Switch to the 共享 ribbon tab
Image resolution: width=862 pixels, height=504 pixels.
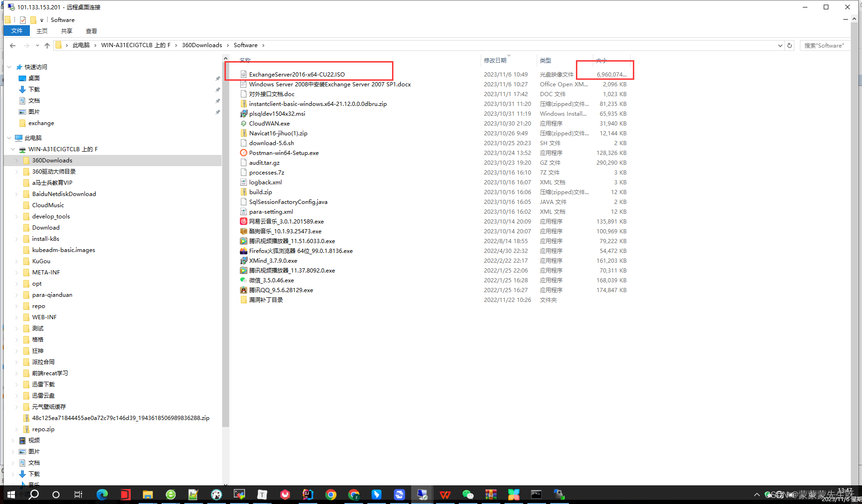point(67,31)
